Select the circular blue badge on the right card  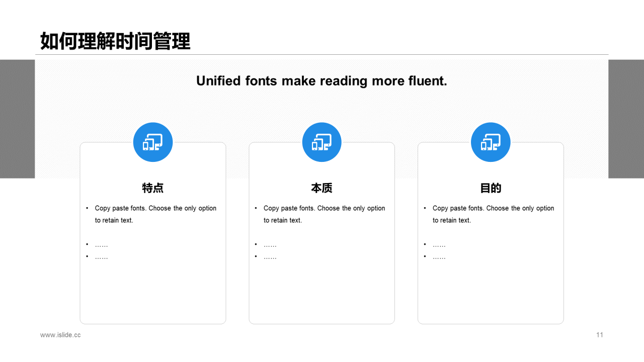click(491, 142)
